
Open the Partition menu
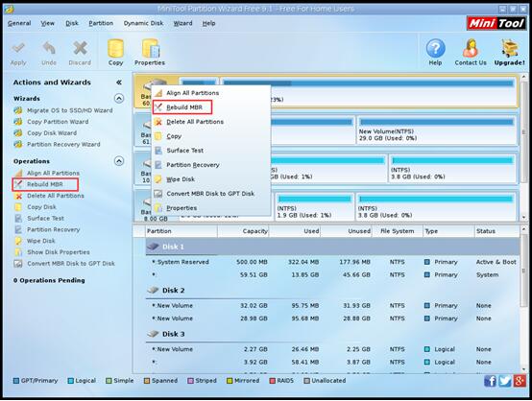click(101, 23)
